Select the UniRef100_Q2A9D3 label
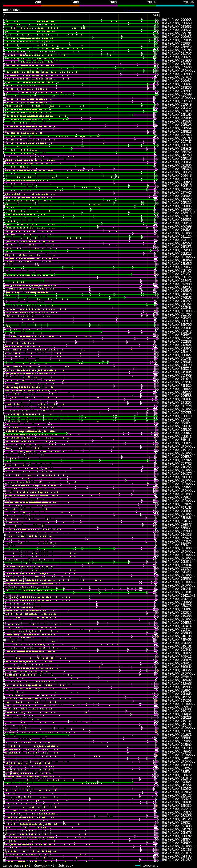 177,74
